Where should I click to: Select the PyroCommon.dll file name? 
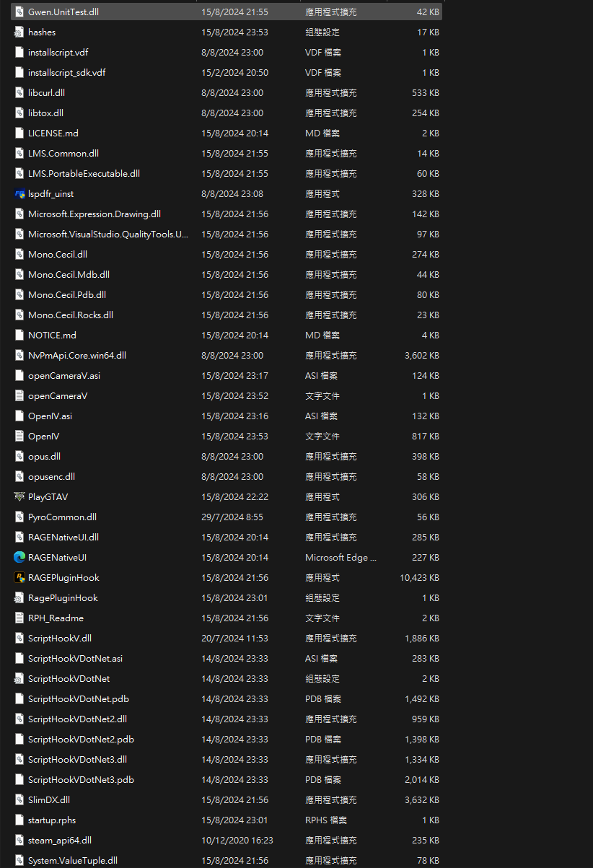pyautogui.click(x=62, y=517)
